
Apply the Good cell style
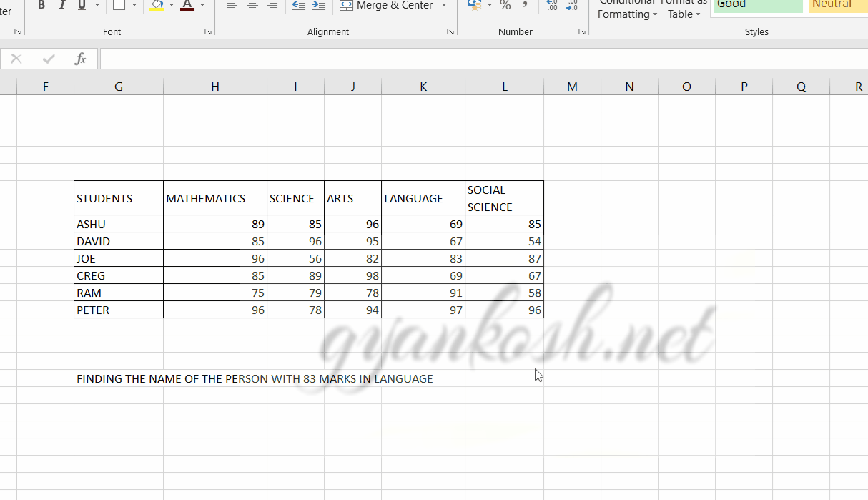[x=757, y=5]
